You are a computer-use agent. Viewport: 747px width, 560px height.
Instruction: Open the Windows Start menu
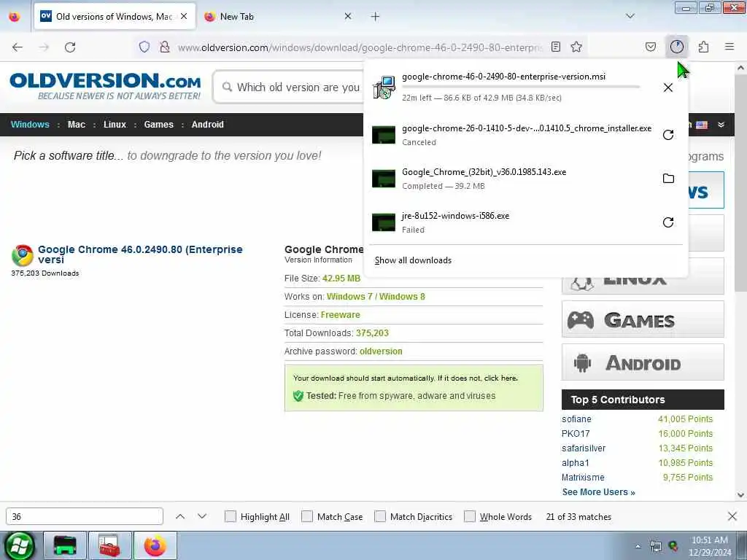coord(19,545)
